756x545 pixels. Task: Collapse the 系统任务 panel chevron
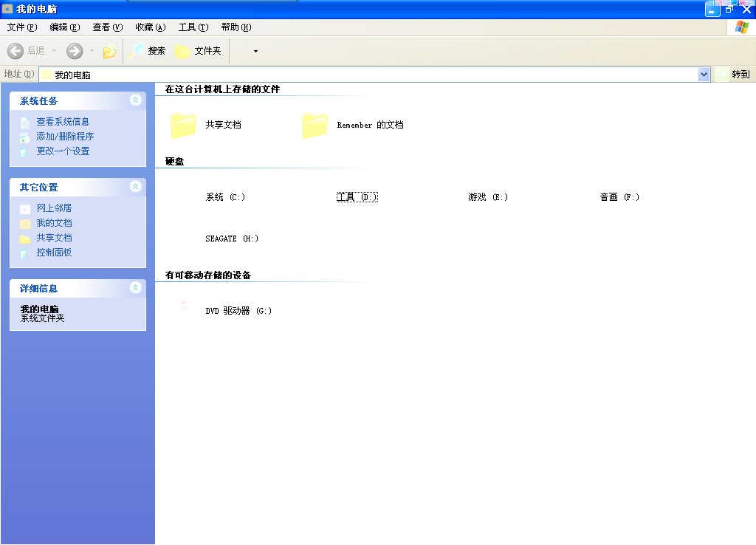pos(136,100)
